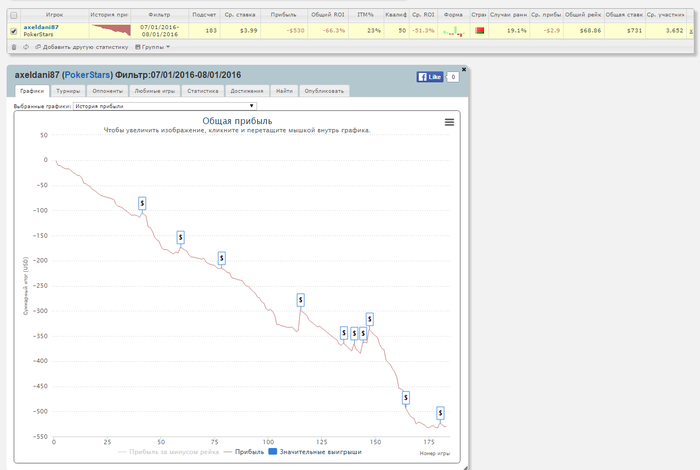Sort by the 'Общий ROI' column header
Image resolution: width=700 pixels, height=470 pixels.
tap(328, 15)
